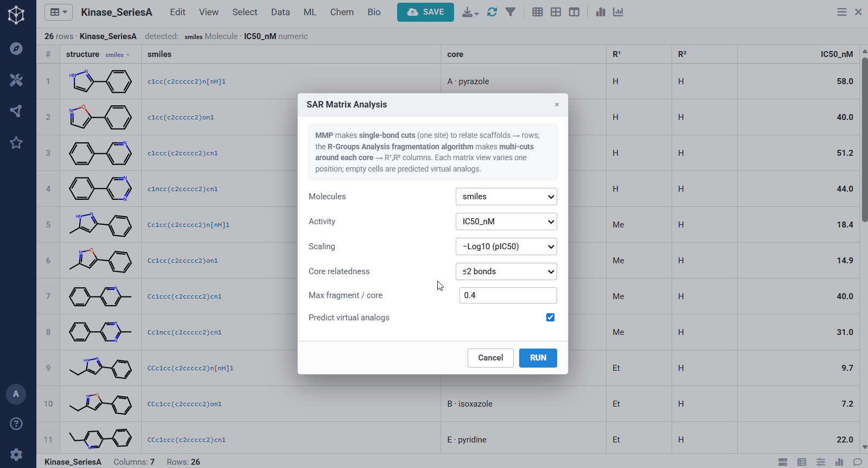Click the core cell 'A · pyrazole'

click(x=468, y=81)
